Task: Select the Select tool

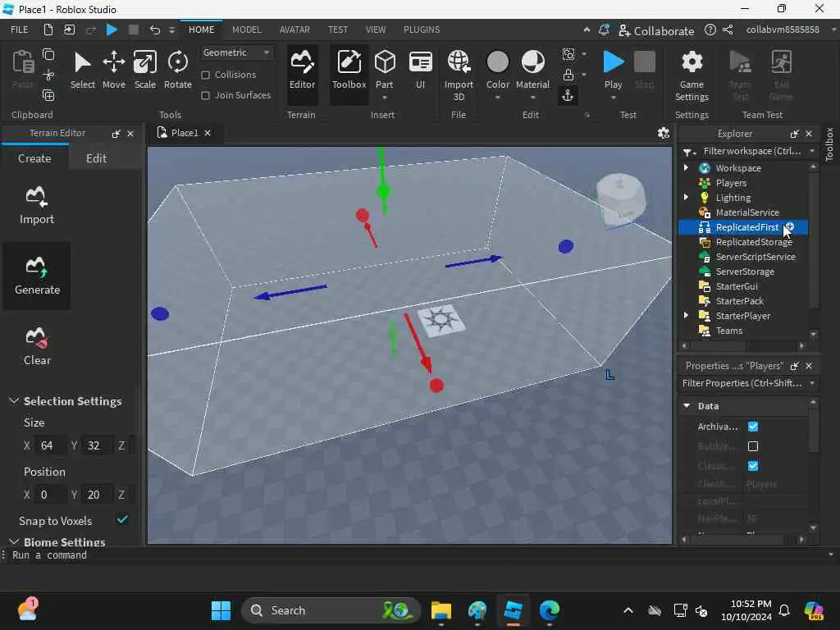Action: coord(82,71)
